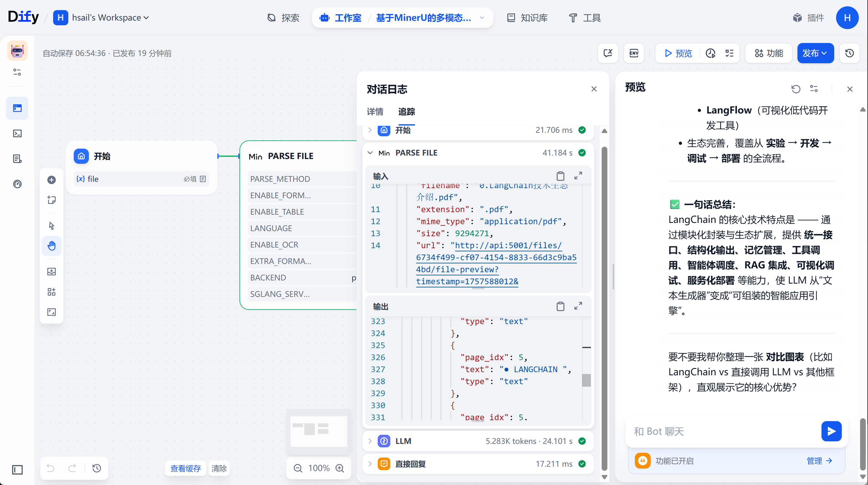Open the 知识库 menu
Viewport: 868px width, 485px height.
pyautogui.click(x=527, y=17)
